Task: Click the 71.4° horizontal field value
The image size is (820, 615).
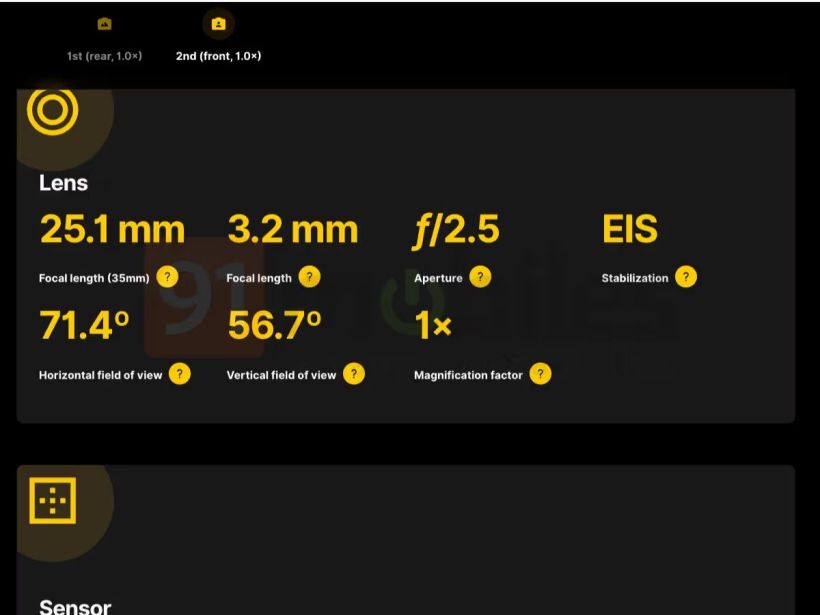Action: (x=84, y=326)
